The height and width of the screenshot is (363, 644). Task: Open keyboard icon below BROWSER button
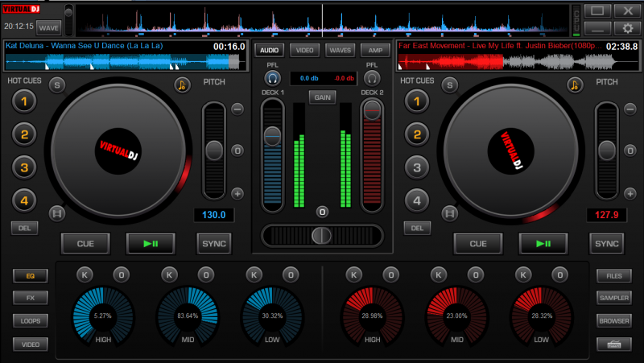(614, 344)
